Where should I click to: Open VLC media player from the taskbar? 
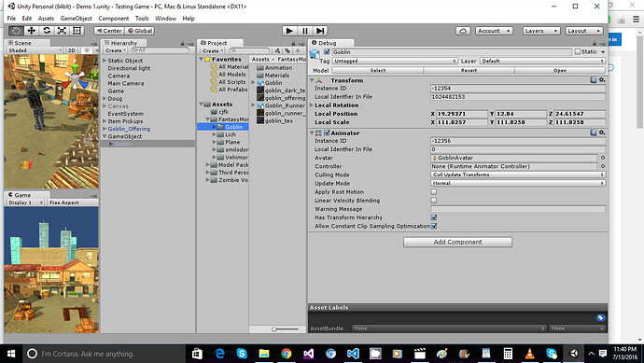pyautogui.click(x=530, y=354)
